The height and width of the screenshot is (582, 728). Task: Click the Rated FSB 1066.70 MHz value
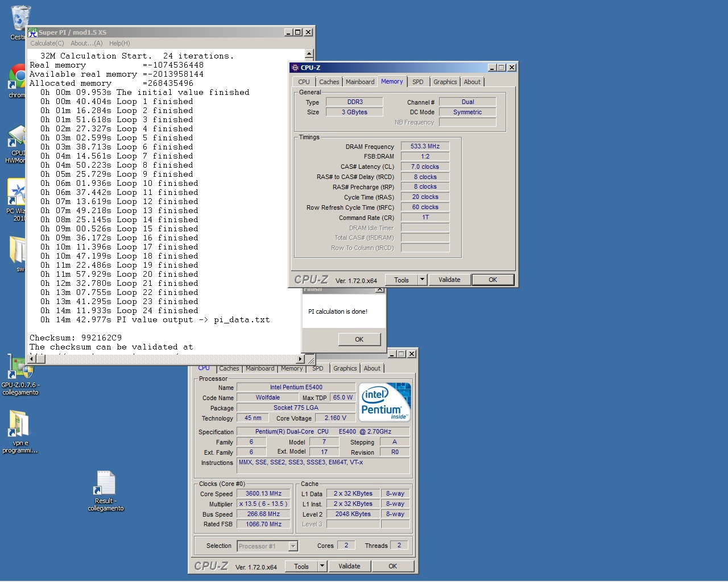[x=263, y=524]
